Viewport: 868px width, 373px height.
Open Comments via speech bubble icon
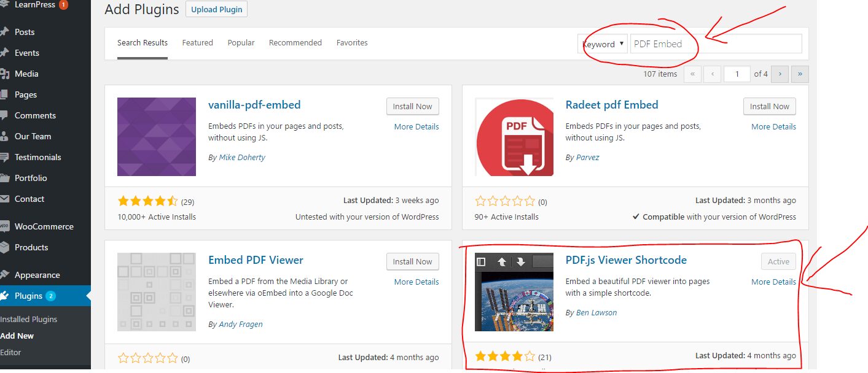4,115
